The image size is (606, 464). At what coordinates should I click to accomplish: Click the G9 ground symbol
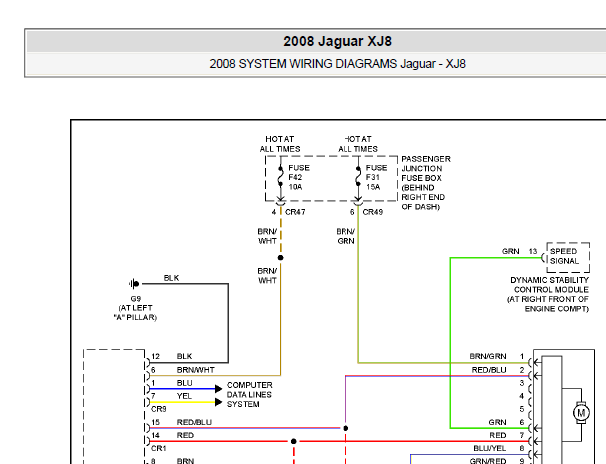pos(134,284)
